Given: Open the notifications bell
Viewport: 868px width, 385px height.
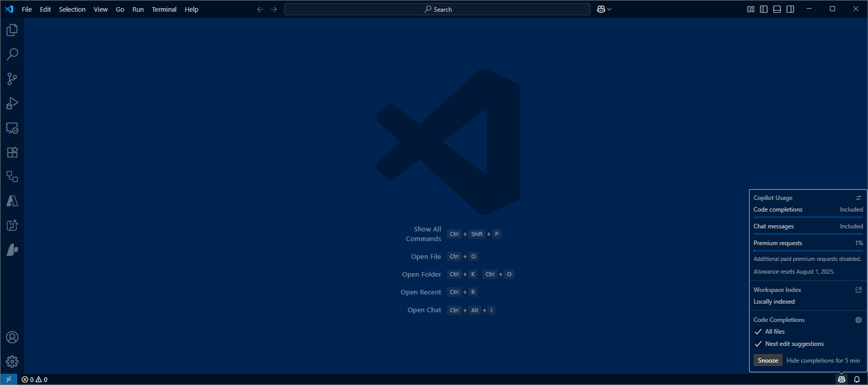Looking at the screenshot, I should (x=857, y=379).
